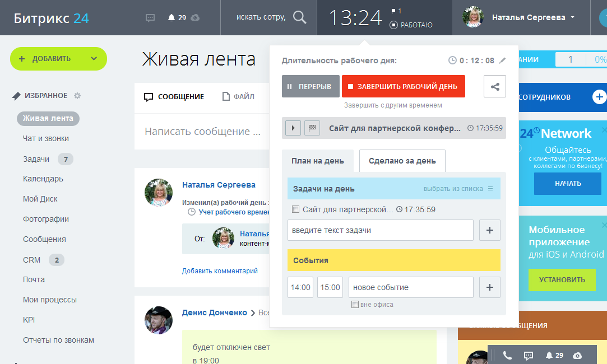The height and width of the screenshot is (364, 607).
Task: Click the phone icon in bottom bar
Action: pos(507,355)
